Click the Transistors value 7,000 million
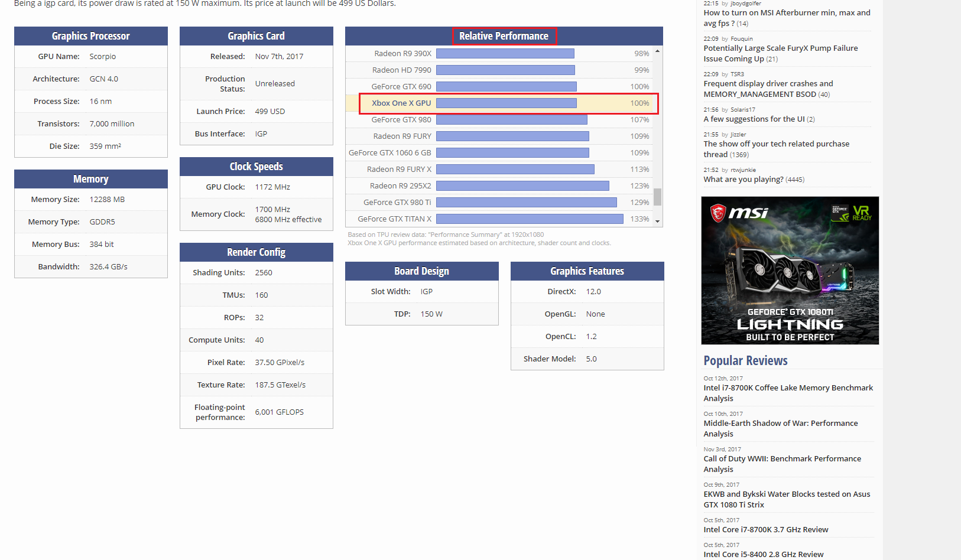Image resolution: width=961 pixels, height=560 pixels. pyautogui.click(x=112, y=123)
